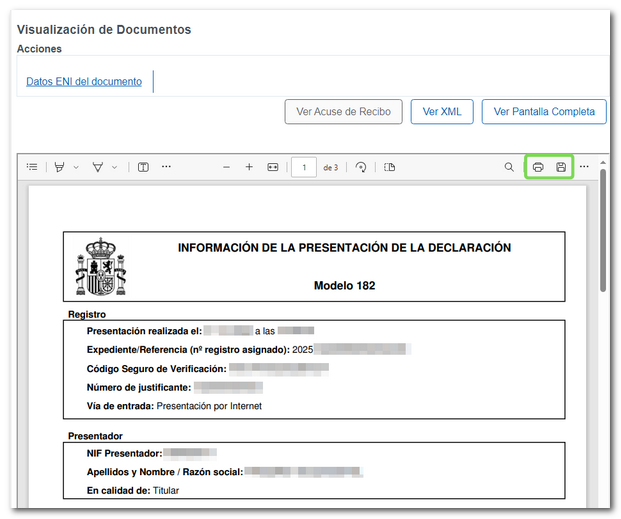
Task: Zoom in with the plus button
Action: click(249, 167)
